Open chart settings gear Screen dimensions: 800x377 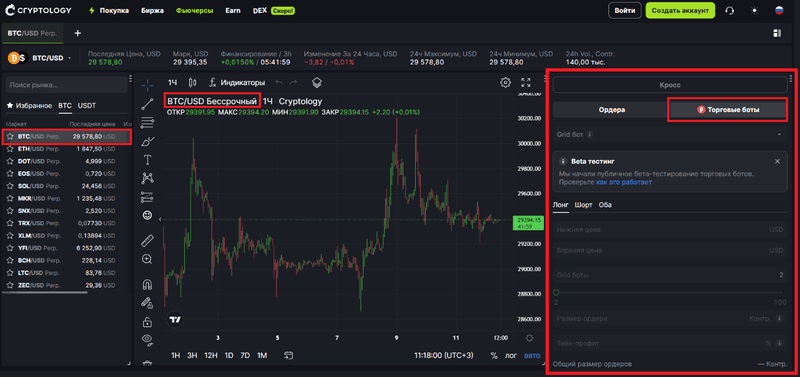(505, 83)
